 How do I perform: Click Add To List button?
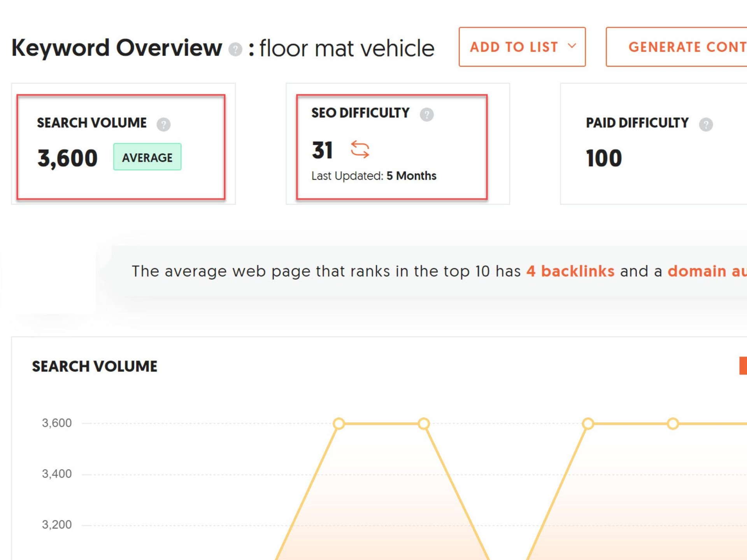tap(514, 47)
